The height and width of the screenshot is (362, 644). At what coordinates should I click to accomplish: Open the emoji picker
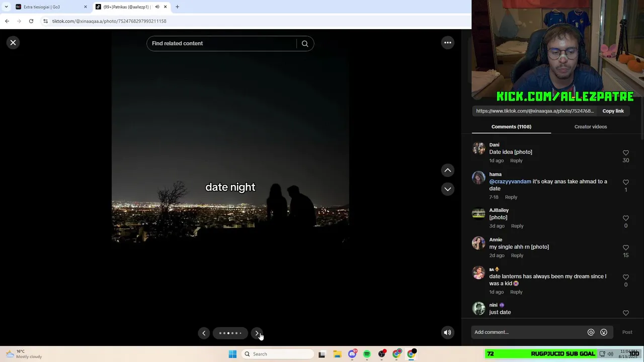click(x=604, y=332)
